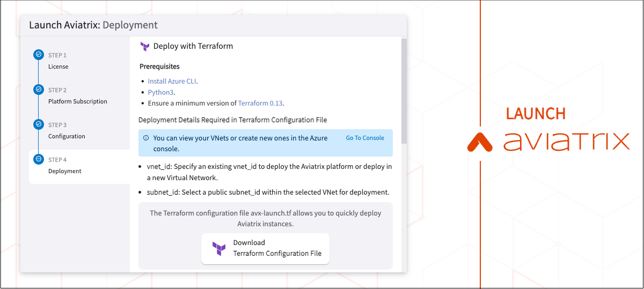Click the info icon in the blue VNets banner
This screenshot has height=289, width=644.
pyautogui.click(x=146, y=138)
